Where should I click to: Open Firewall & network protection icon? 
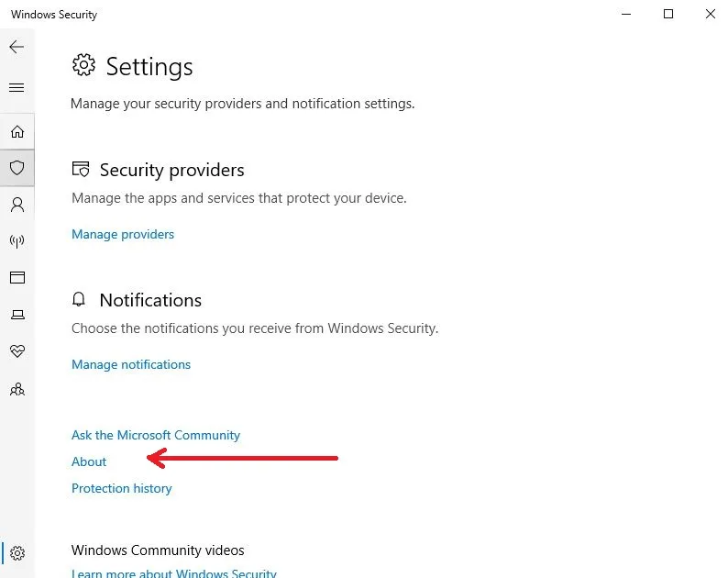(x=17, y=241)
